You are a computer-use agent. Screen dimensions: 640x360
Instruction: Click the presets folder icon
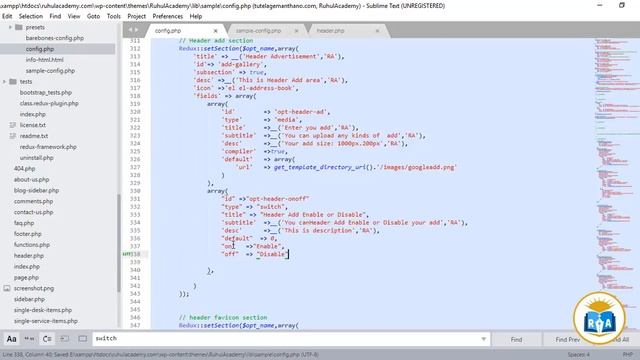pos(19,27)
